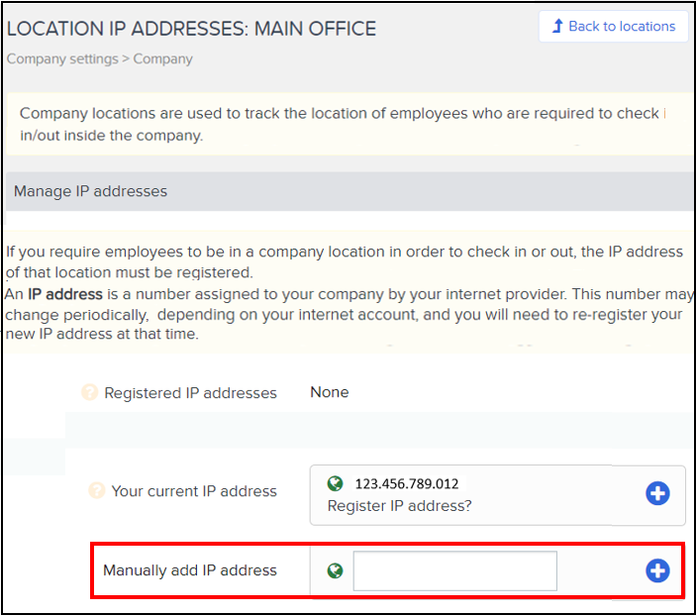
Task: Open help icon for Registered IP addresses
Action: [x=89, y=392]
